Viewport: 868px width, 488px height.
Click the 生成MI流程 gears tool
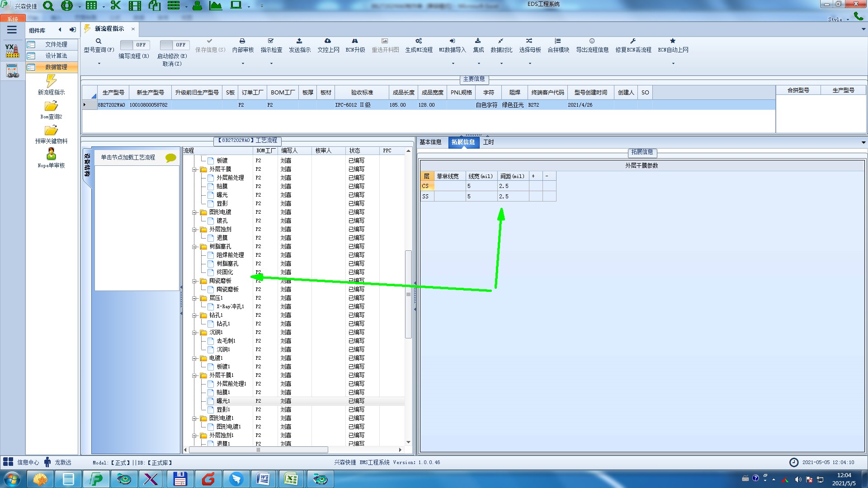tap(419, 45)
